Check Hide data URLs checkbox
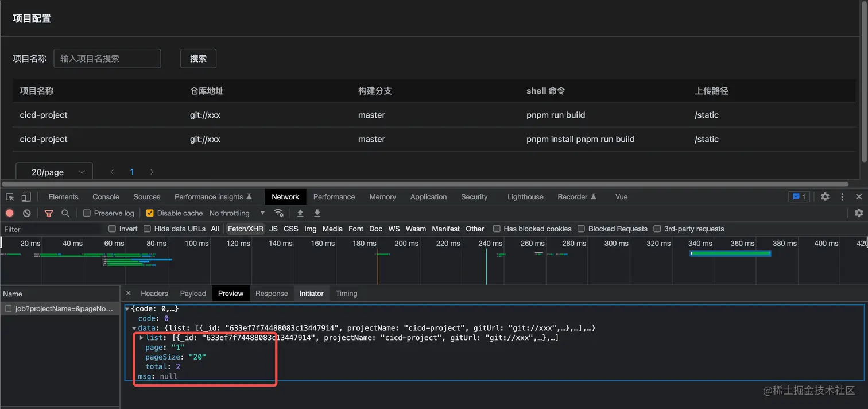 [x=148, y=229]
